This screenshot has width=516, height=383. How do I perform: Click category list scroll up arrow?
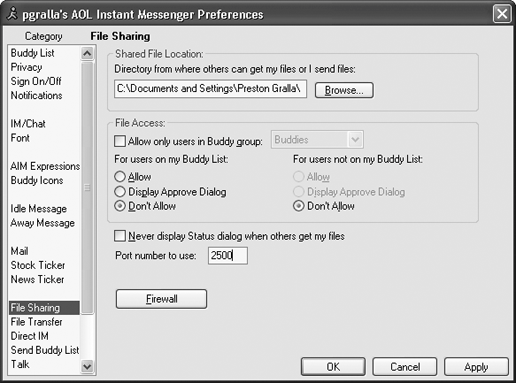[87, 53]
